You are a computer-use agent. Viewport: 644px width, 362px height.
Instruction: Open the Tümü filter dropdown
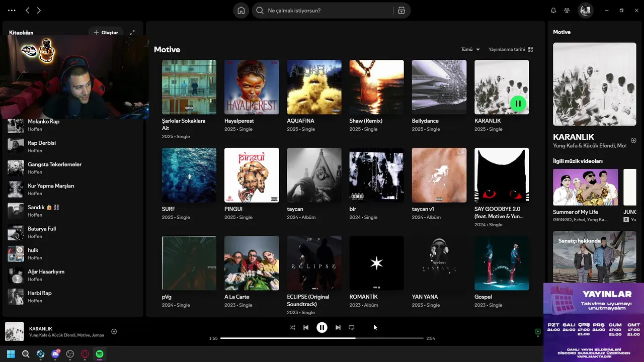[x=470, y=49]
